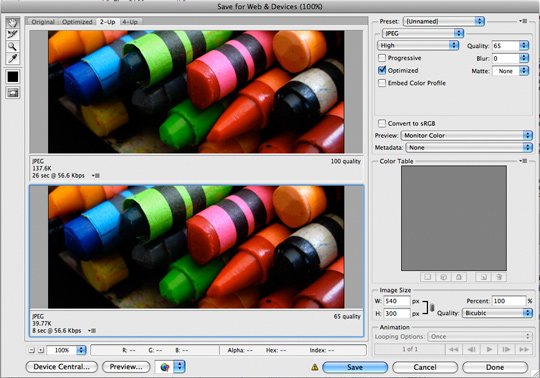Click the web-shift color table icon
540x378 pixels.
443,277
